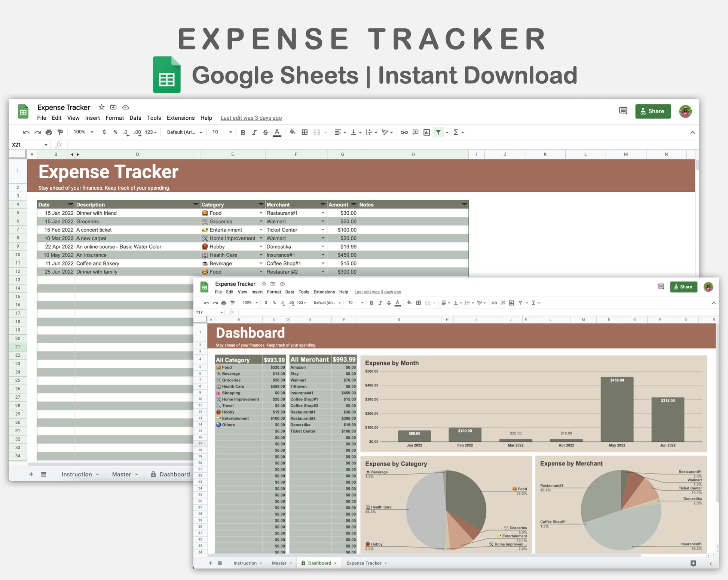Click print icon in the Expense Tracker sheet toolbar
728x580 pixels.
point(49,132)
